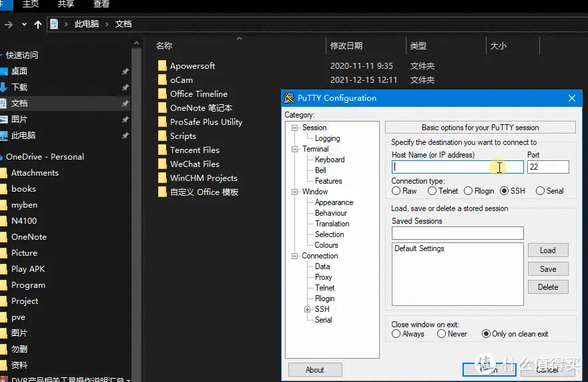Viewport: 588px width, 382px height.
Task: Click the forward navigation arrow in Explorer
Action: click(x=9, y=25)
